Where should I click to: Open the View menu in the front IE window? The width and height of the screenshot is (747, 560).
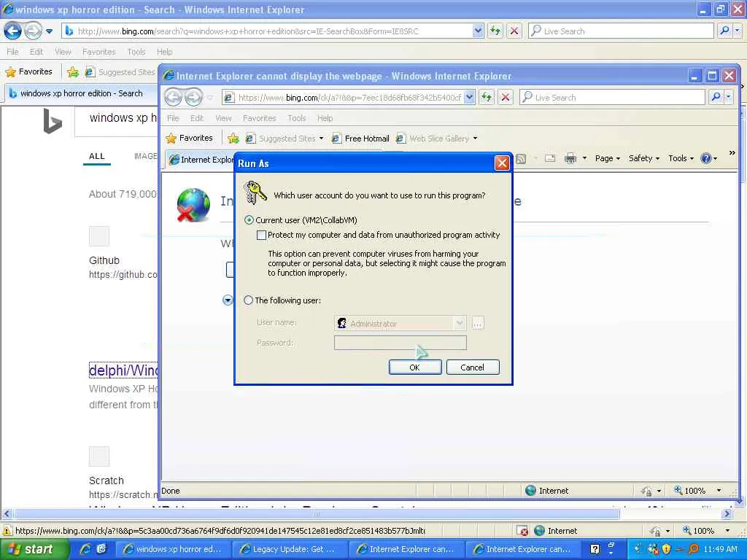click(x=223, y=118)
